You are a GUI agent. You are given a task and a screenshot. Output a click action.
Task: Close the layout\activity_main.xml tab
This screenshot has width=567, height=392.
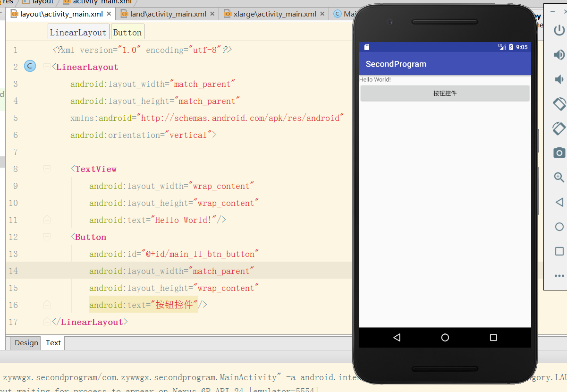[x=110, y=14]
